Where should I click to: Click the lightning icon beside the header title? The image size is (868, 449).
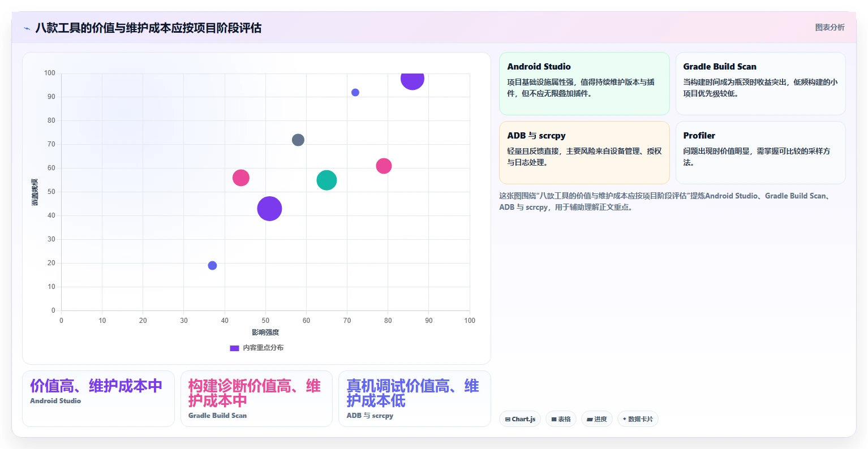(x=27, y=28)
